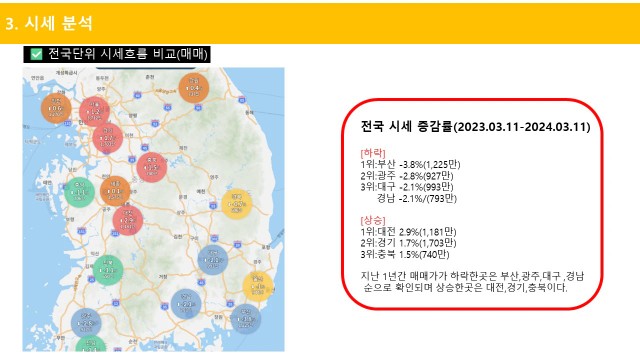
Task: Select the blue Gyeongnam bubble
Action: [186, 304]
